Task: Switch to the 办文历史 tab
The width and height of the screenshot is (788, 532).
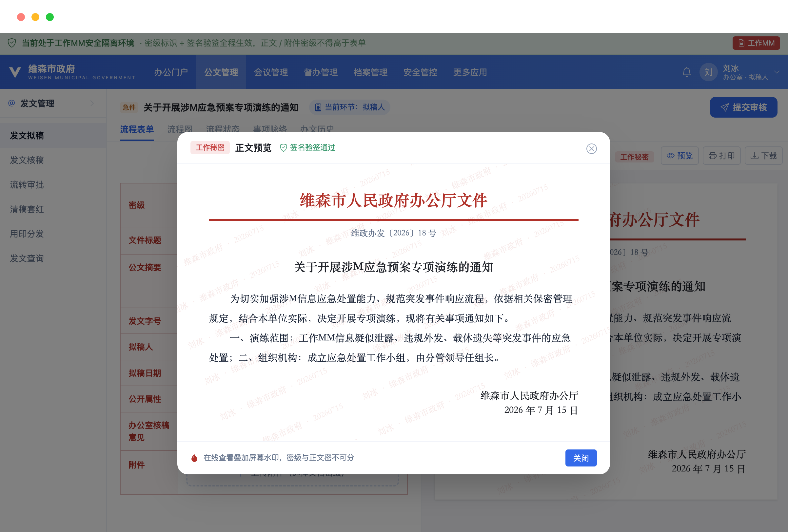Action: pos(317,129)
